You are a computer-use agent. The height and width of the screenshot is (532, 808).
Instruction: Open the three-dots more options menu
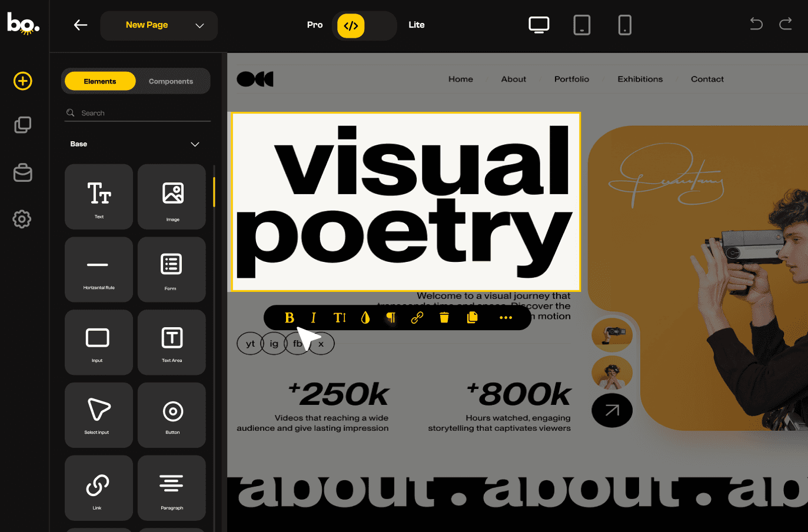506,318
